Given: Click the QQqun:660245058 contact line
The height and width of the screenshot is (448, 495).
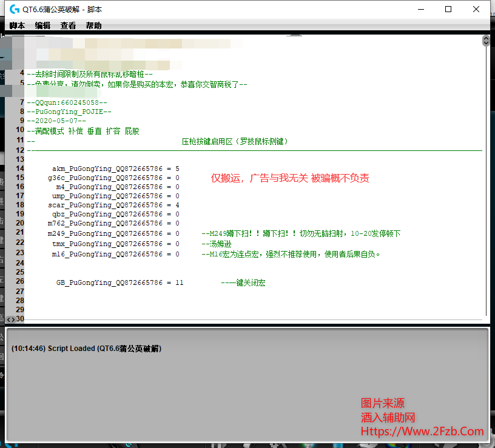Looking at the screenshot, I should [x=67, y=101].
